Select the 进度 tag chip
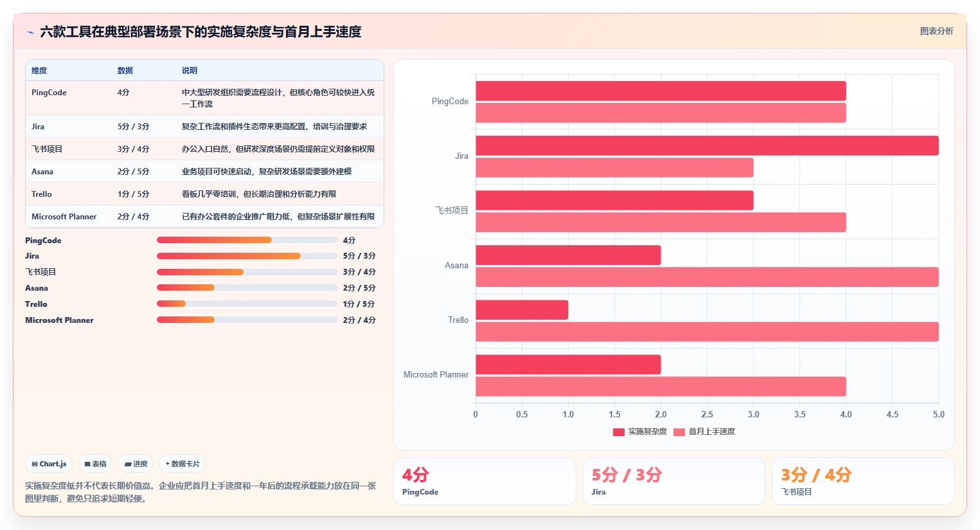Viewport: 980px width, 530px height. pos(136,464)
